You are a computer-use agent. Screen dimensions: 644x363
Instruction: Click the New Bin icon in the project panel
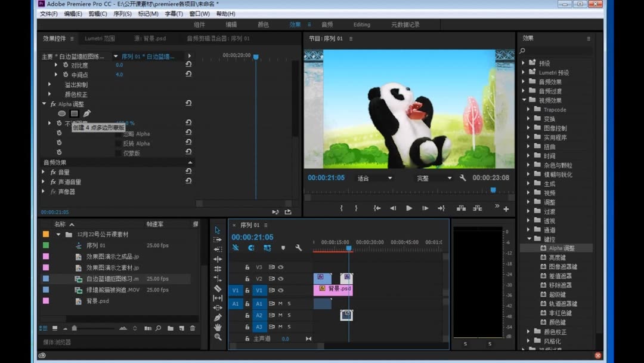(170, 327)
